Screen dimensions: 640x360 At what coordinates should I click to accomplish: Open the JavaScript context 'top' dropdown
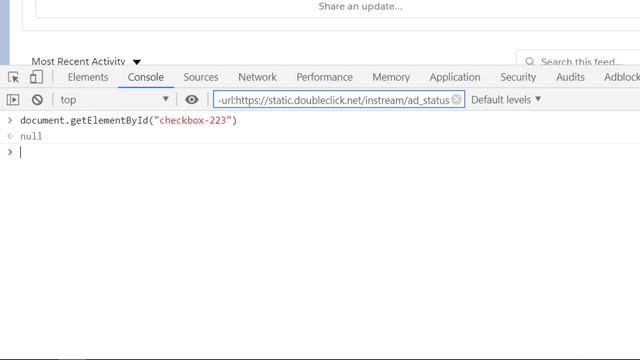(114, 100)
